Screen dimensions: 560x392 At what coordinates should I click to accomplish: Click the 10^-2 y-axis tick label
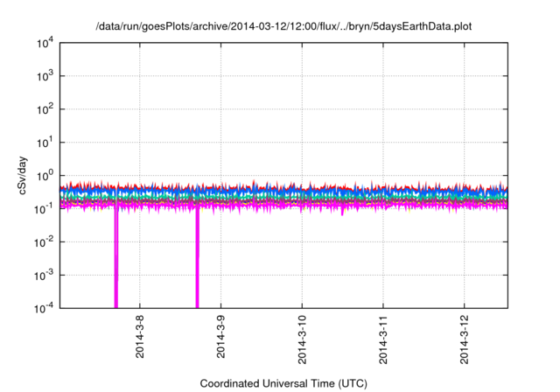click(45, 242)
